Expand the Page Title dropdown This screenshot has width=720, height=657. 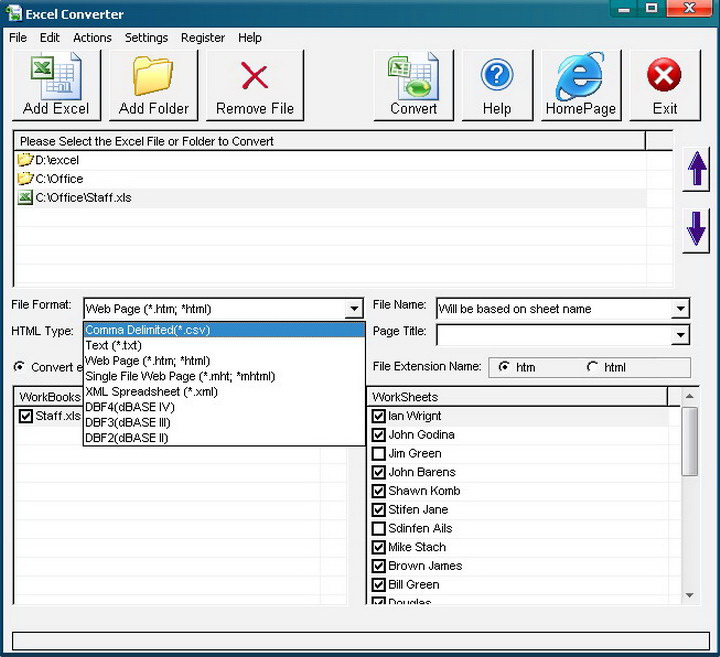pos(680,335)
